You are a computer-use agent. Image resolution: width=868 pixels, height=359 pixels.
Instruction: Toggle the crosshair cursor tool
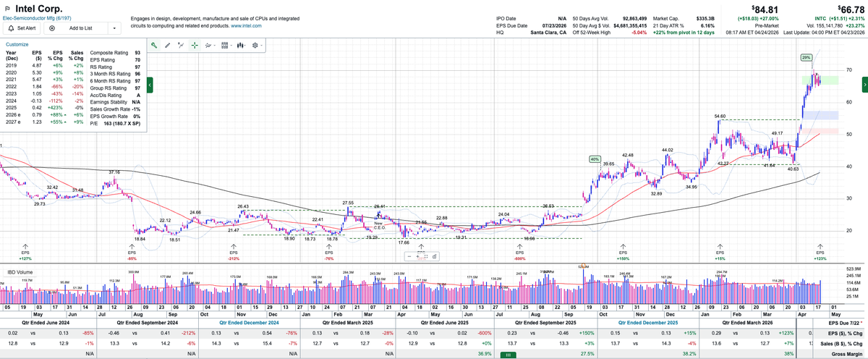[194, 45]
